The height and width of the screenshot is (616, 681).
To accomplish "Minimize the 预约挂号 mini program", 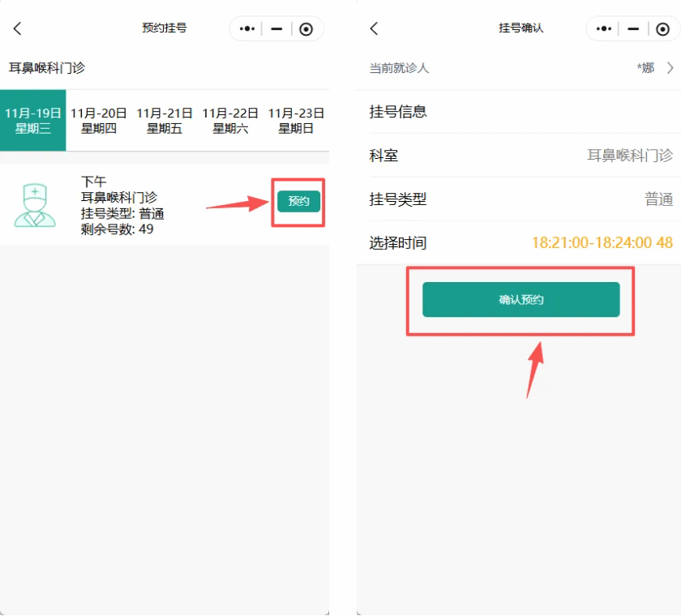I will pos(276,28).
